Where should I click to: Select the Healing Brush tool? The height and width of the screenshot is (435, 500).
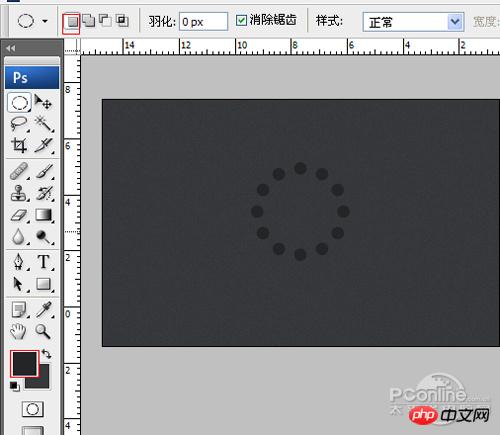click(x=19, y=171)
